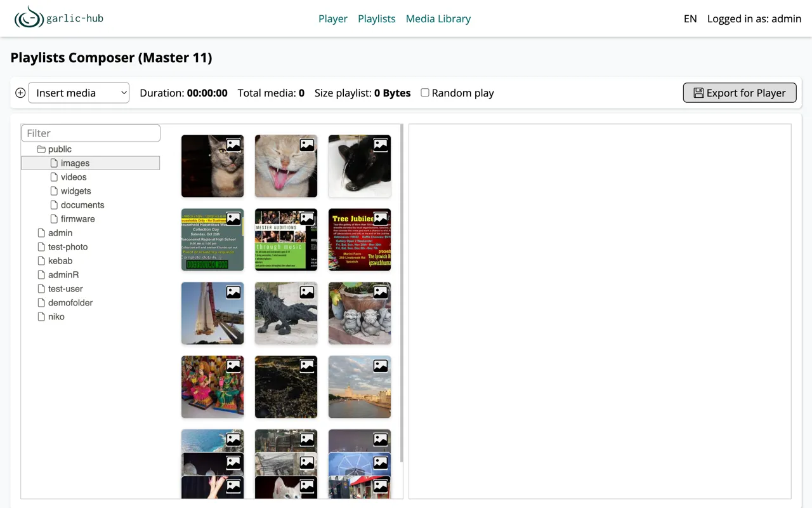Open the Media Library page
Screen dimensions: 812x508
[x=438, y=19]
